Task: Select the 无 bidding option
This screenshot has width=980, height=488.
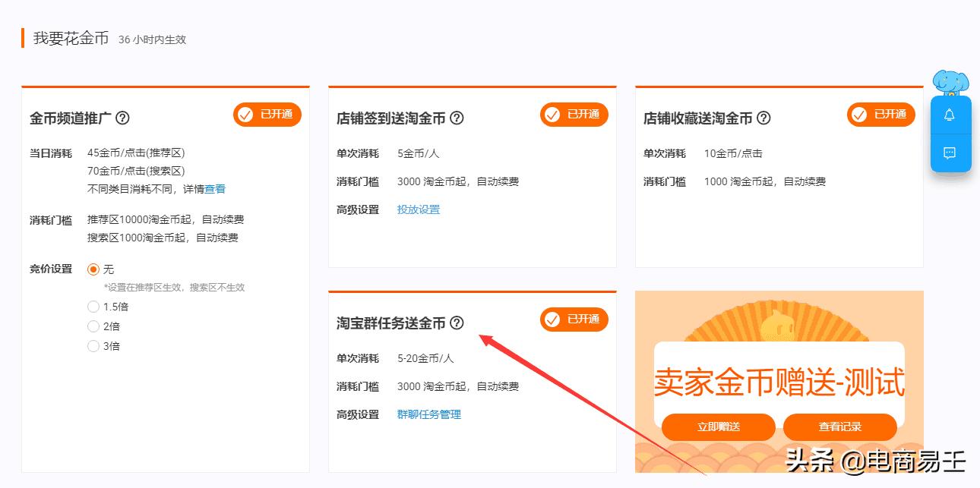Action: pyautogui.click(x=94, y=269)
